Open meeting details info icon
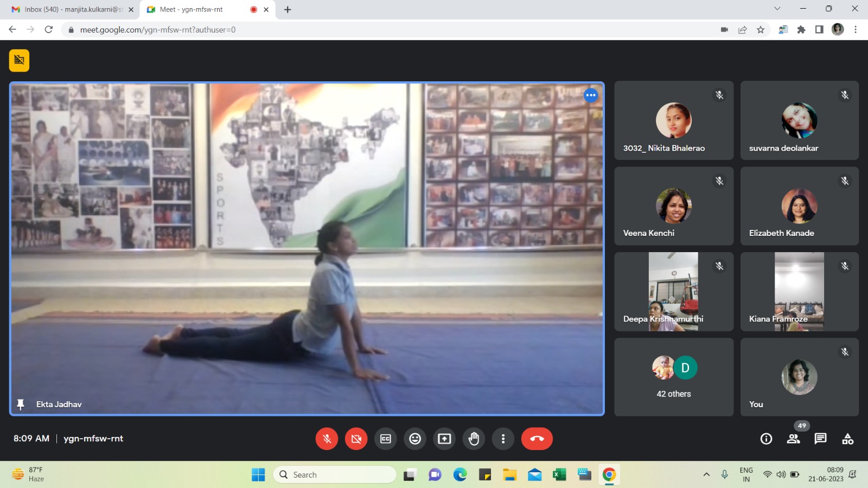Viewport: 868px width, 488px height. 766,439
